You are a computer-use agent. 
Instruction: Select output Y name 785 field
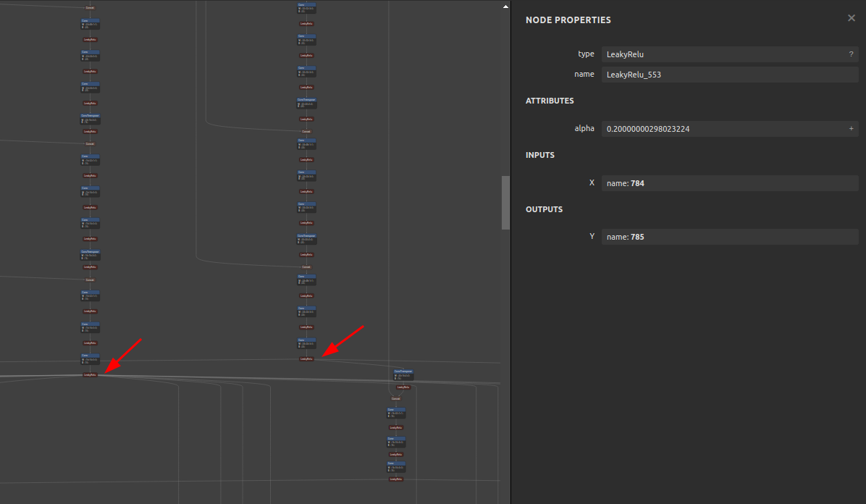pyautogui.click(x=730, y=237)
